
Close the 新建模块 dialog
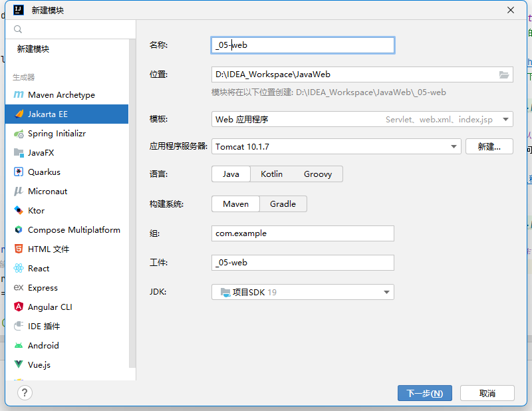point(511,10)
